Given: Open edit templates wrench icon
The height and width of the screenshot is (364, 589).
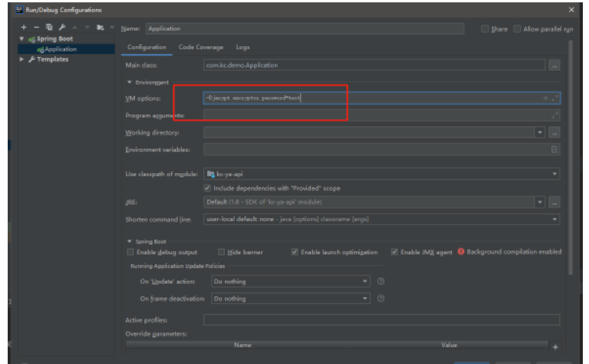Looking at the screenshot, I should coord(60,28).
